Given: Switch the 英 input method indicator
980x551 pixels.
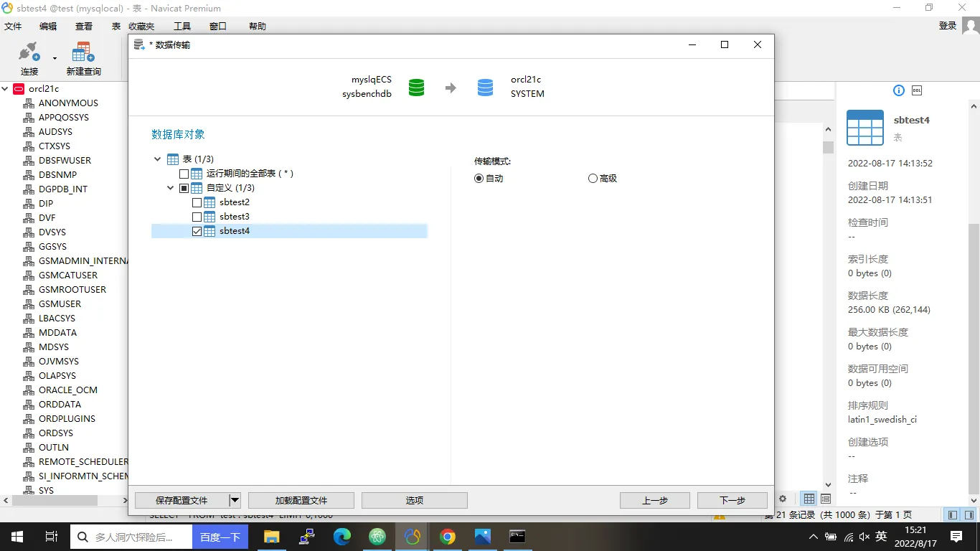Looking at the screenshot, I should (x=881, y=537).
